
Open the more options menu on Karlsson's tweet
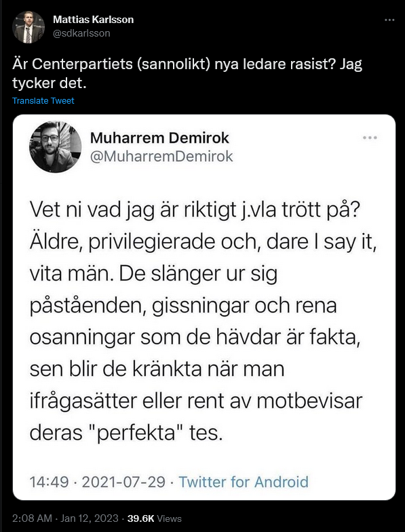tap(389, 20)
